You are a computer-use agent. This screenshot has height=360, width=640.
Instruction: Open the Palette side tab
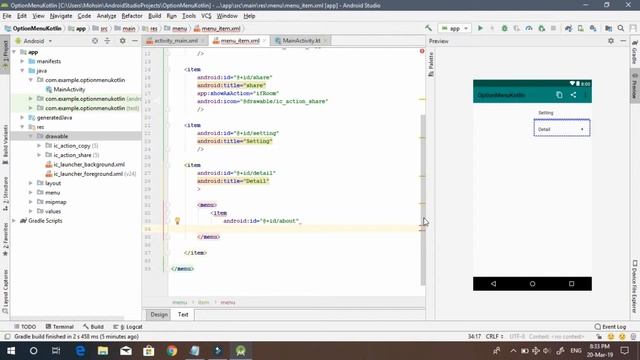[x=431, y=64]
